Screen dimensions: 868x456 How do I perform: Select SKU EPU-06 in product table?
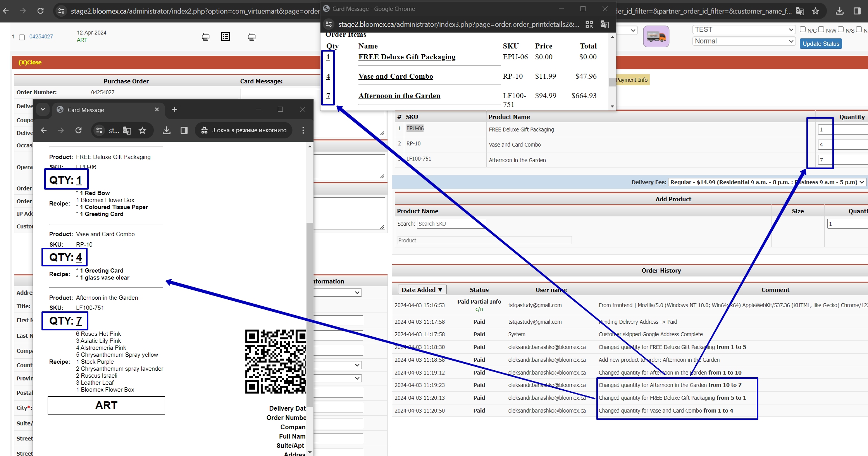pos(415,128)
